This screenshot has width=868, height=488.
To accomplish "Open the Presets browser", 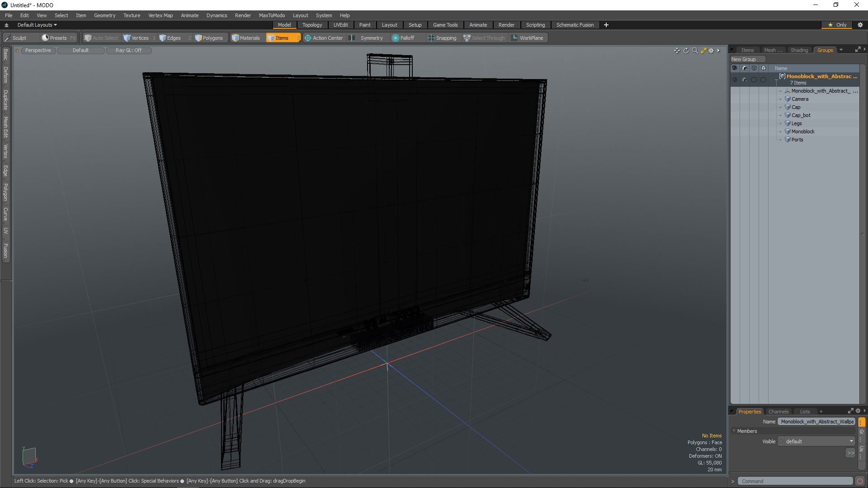I will pyautogui.click(x=58, y=38).
